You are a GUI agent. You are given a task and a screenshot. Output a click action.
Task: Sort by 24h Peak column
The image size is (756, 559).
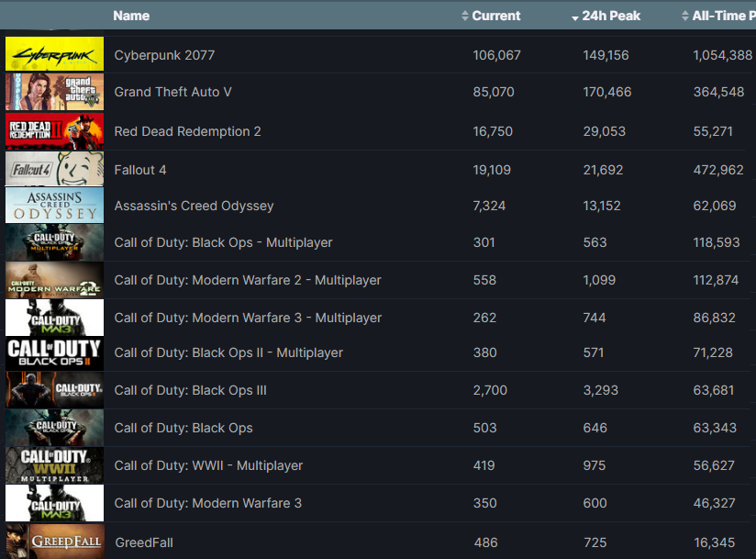(606, 16)
